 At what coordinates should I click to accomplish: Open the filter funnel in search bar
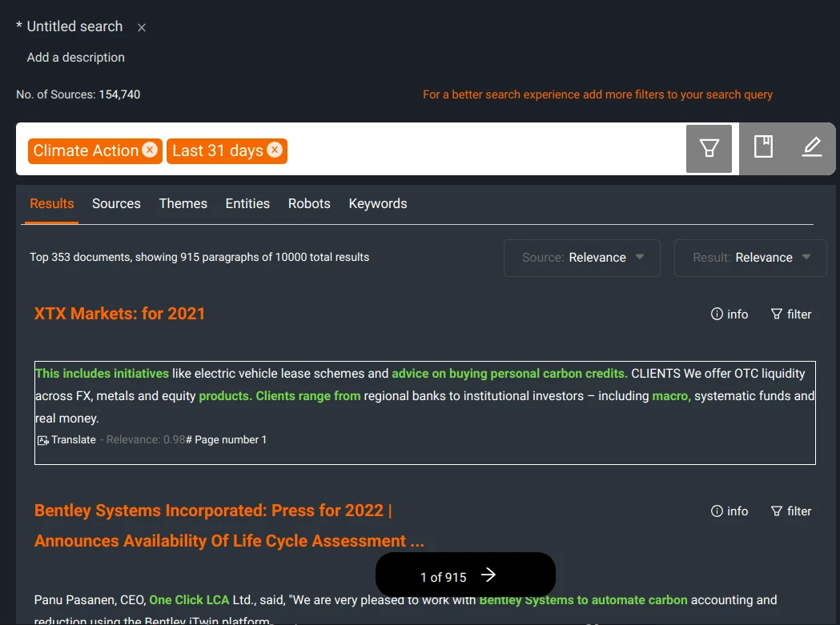(x=709, y=148)
